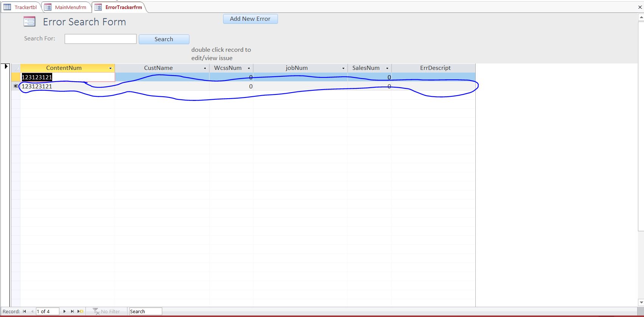
Task: Click the form's record selector arrow
Action: pos(6,66)
